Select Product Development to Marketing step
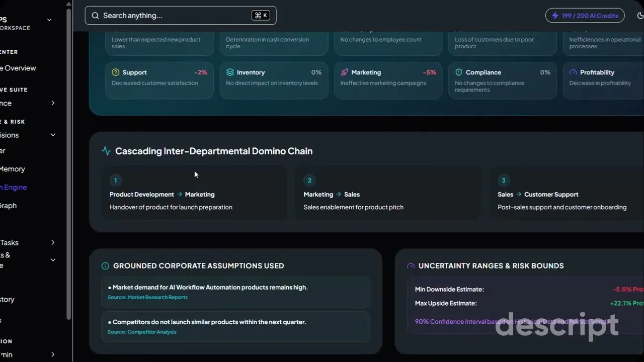This screenshot has height=362, width=644. (194, 193)
